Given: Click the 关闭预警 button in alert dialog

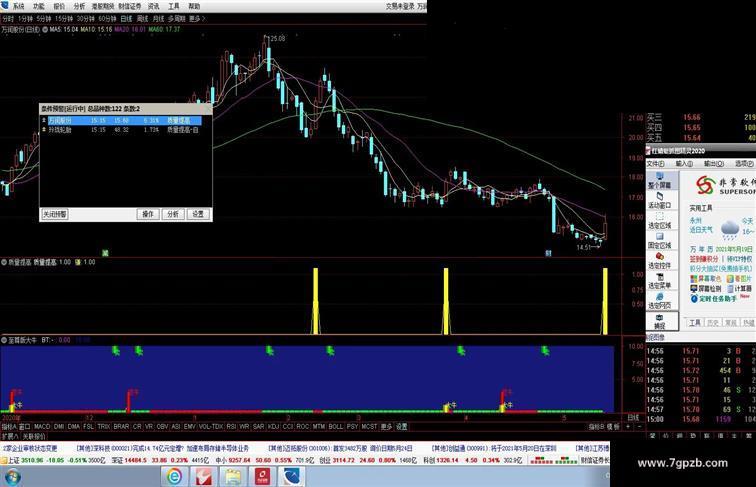Looking at the screenshot, I should point(55,214).
